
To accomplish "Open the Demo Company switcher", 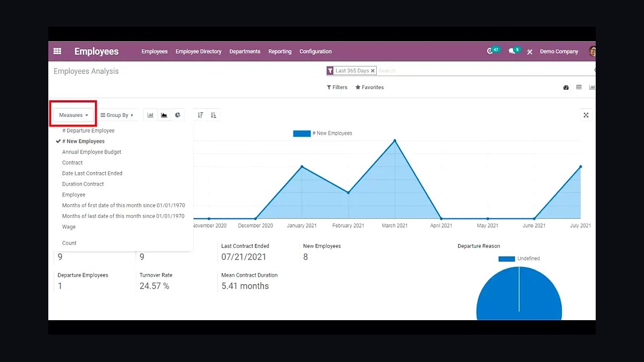I will click(x=559, y=51).
